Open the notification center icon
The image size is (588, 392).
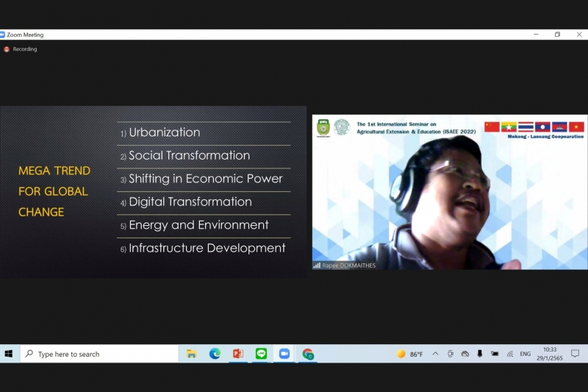[x=575, y=354]
